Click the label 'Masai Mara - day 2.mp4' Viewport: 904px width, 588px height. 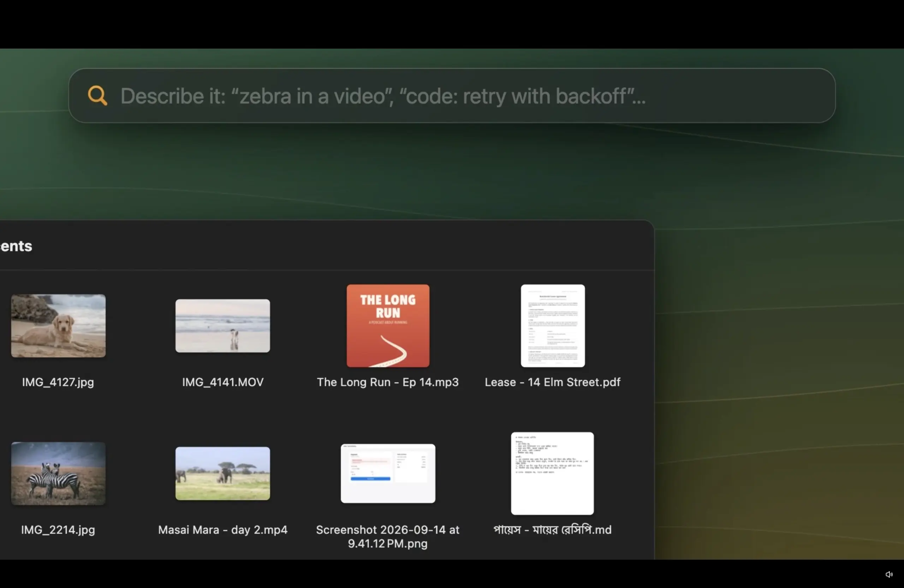click(222, 530)
